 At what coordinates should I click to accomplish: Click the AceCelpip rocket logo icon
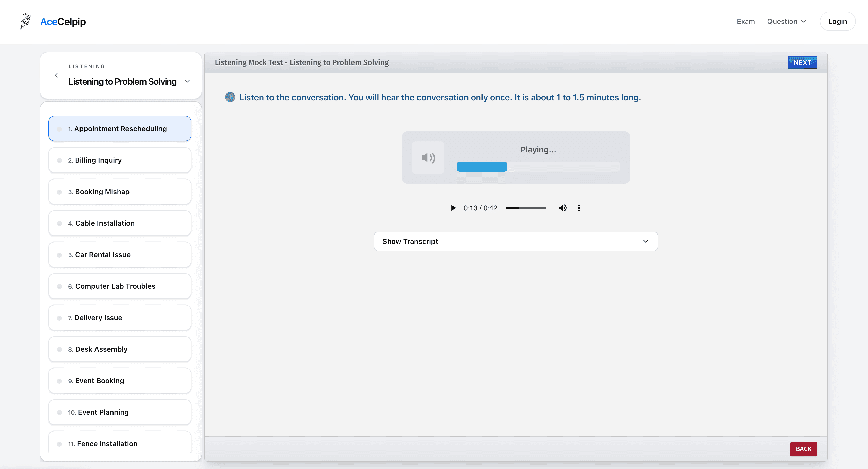coord(25,21)
